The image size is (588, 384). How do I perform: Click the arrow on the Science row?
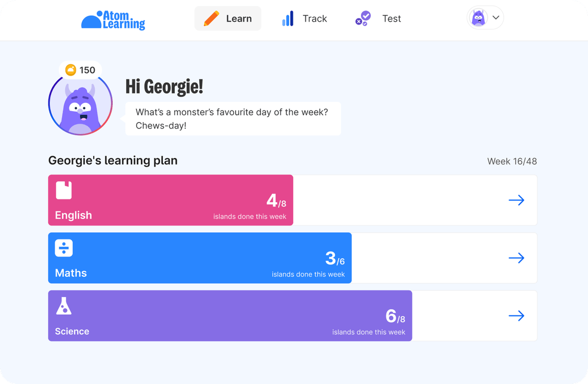516,315
